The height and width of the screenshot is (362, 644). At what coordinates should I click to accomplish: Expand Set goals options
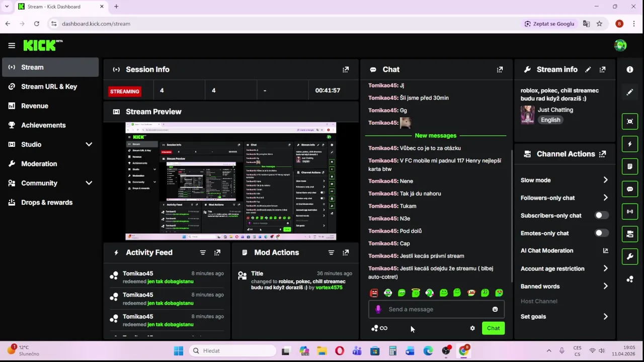coord(605,316)
